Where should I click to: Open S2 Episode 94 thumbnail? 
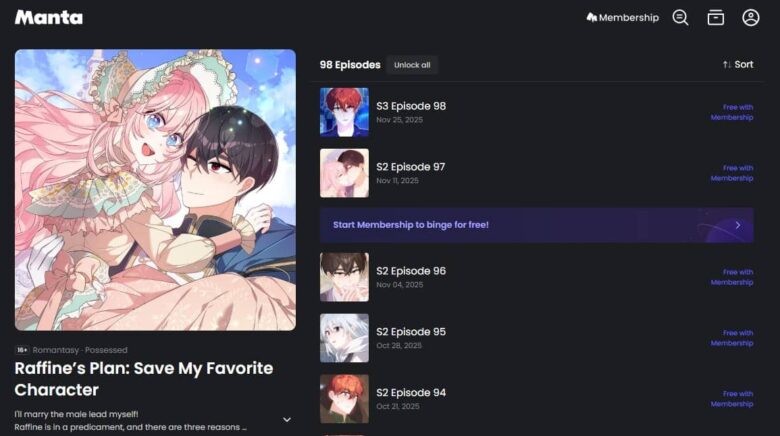pyautogui.click(x=344, y=399)
